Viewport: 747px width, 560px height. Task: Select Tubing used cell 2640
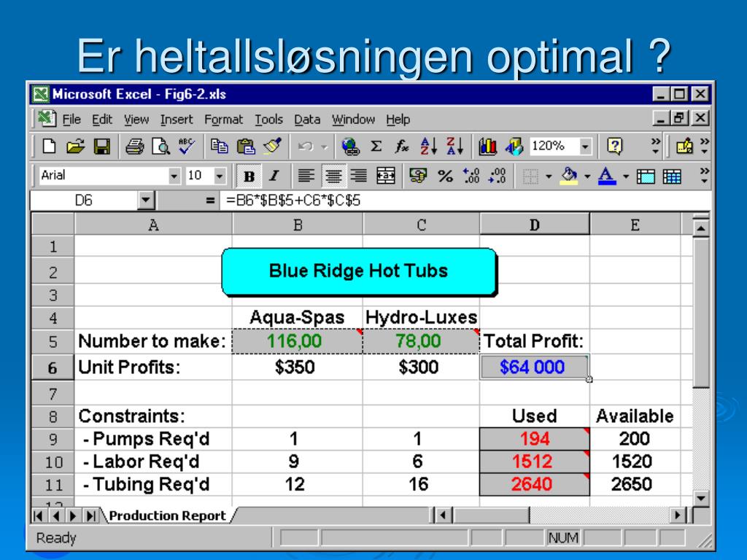tap(535, 484)
